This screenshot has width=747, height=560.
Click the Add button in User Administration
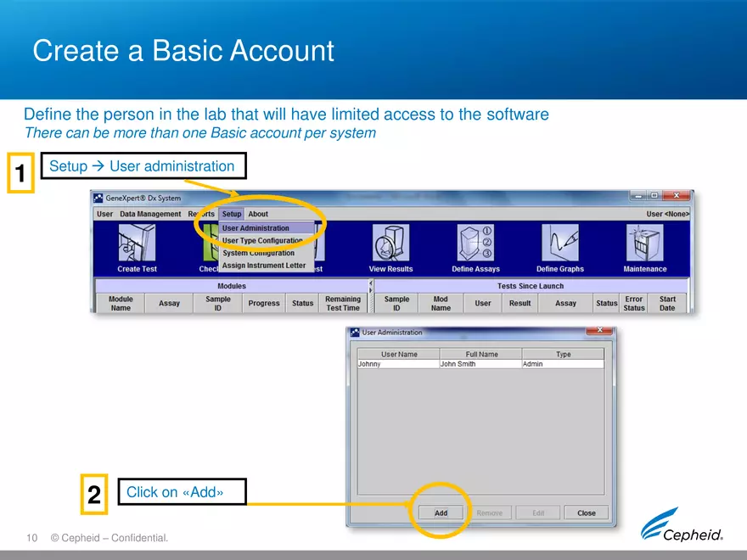tap(441, 512)
